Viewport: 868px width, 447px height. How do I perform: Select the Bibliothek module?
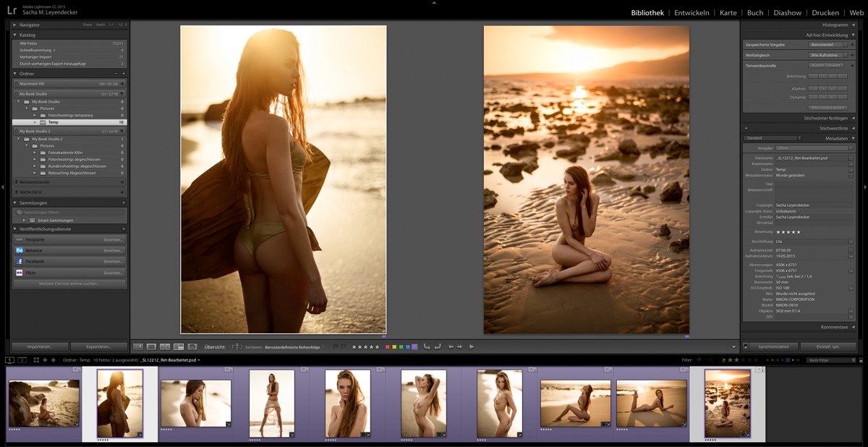(647, 13)
